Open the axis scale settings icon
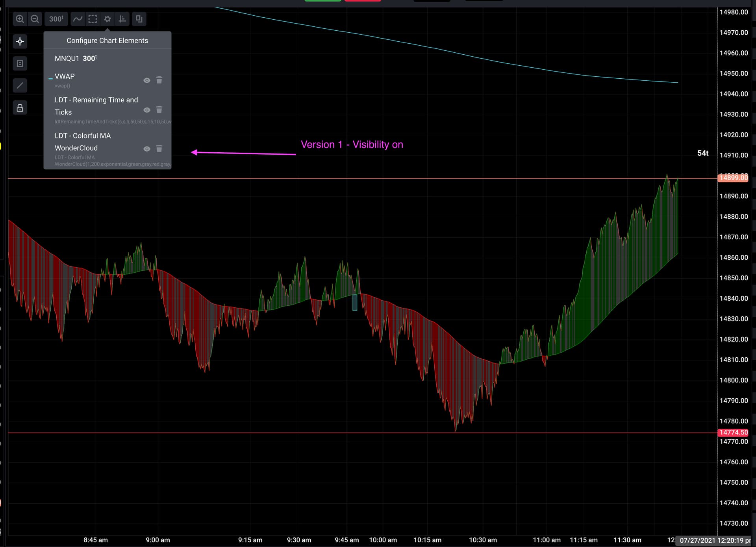The image size is (756, 547). pyautogui.click(x=122, y=19)
